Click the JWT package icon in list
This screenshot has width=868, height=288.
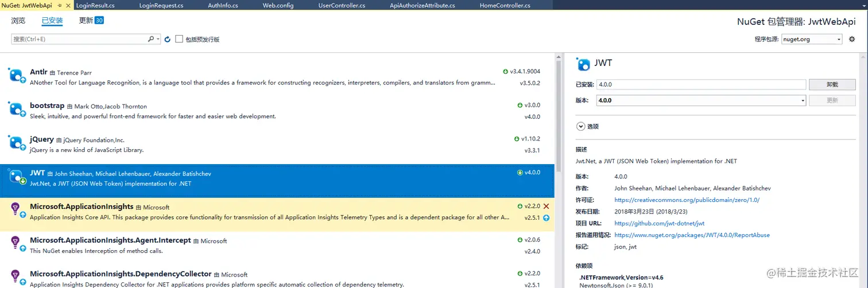pos(18,177)
